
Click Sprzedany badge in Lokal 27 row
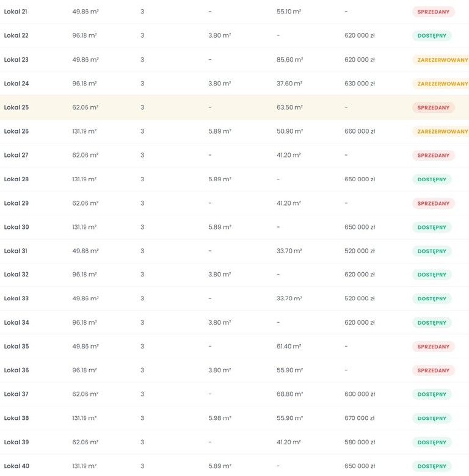tap(433, 156)
